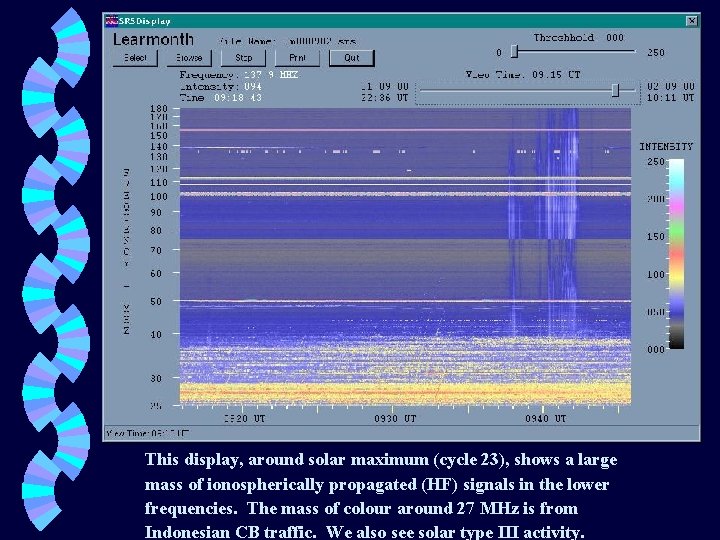The image size is (720, 540).
Task: Click the INTENSITY legend heading
Action: tap(666, 146)
